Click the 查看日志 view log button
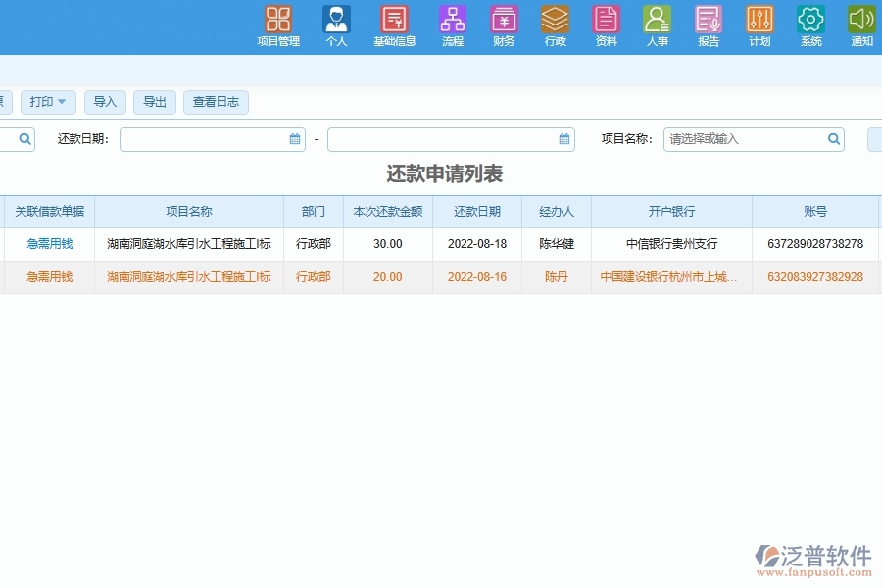 pos(216,101)
